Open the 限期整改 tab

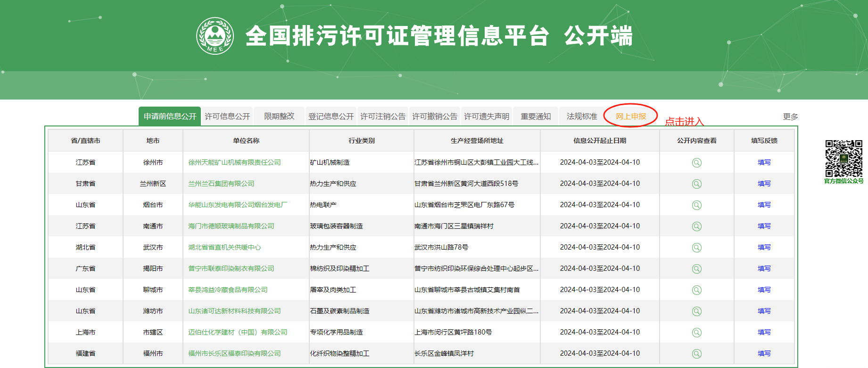tap(279, 117)
